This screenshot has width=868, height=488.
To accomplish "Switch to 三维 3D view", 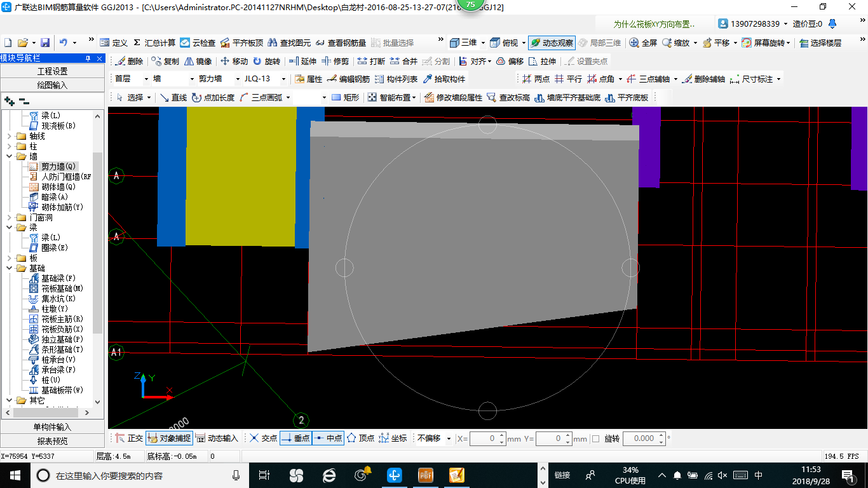I will tap(463, 43).
